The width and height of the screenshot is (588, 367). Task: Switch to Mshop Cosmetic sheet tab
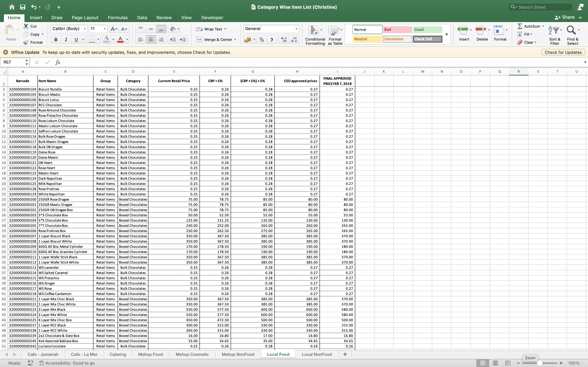(x=192, y=354)
